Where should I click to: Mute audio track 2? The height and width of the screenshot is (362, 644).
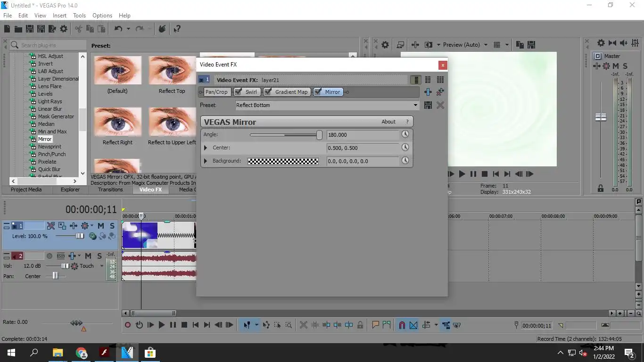pyautogui.click(x=88, y=256)
